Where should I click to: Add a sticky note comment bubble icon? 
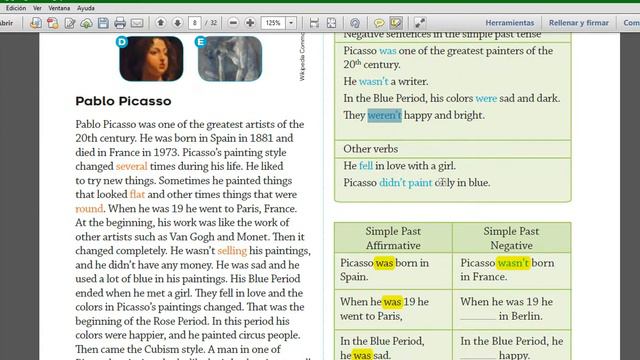click(x=379, y=23)
